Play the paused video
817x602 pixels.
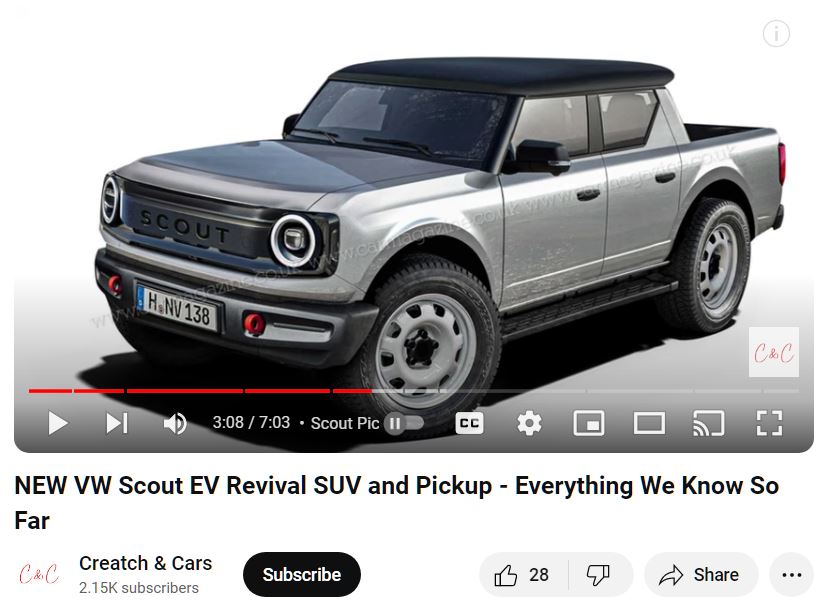[57, 423]
